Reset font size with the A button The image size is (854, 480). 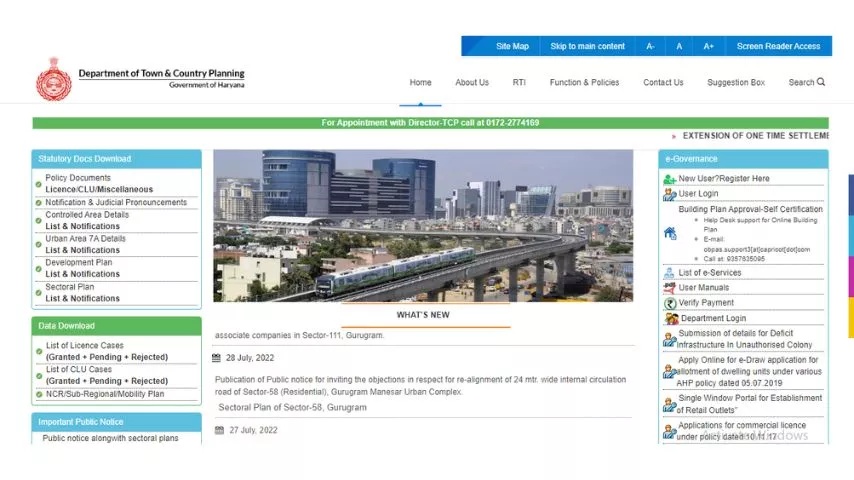[679, 46]
